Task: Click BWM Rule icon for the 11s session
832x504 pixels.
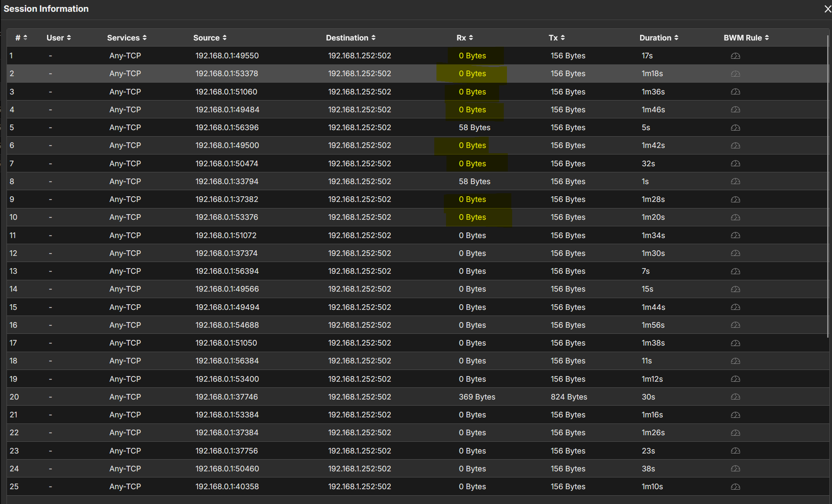Action: pos(735,361)
